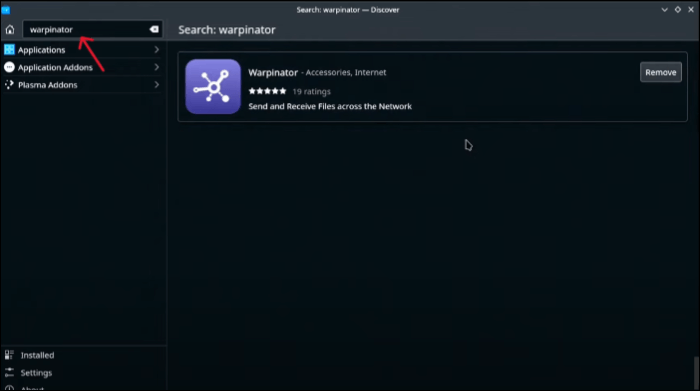Maximize the Discover window

[678, 10]
